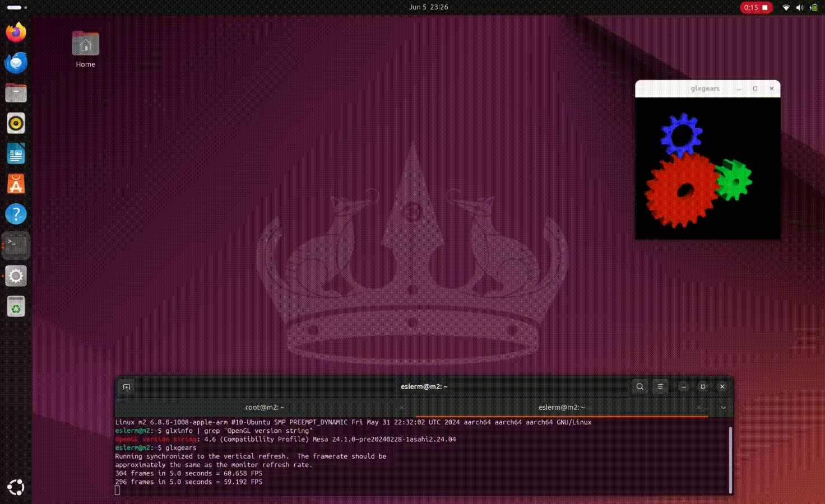
Task: Expand the terminal tab list dropdown arrow
Action: 723,408
